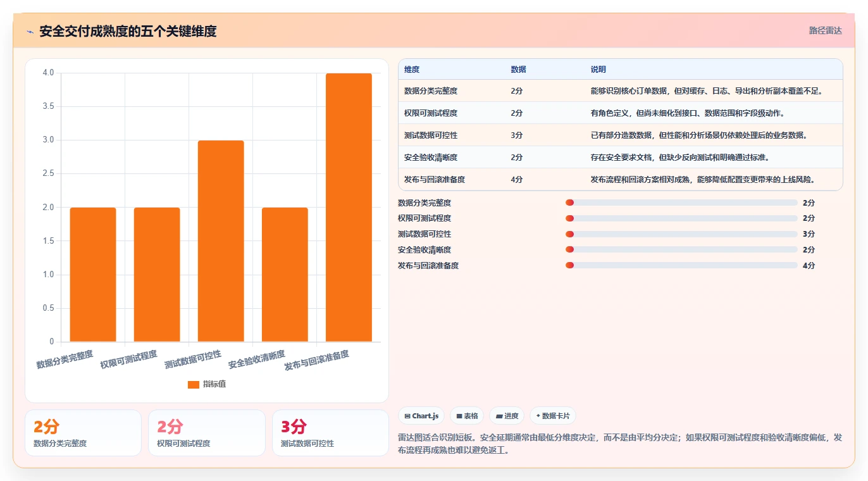This screenshot has width=868, height=481.
Task: Select table row cell 数据分类完整度
Action: [431, 91]
